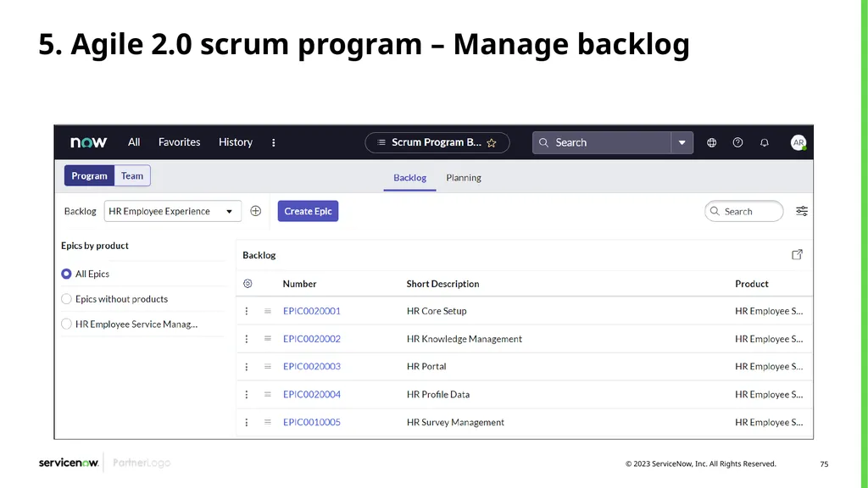Open the filter sliders icon

tap(802, 211)
